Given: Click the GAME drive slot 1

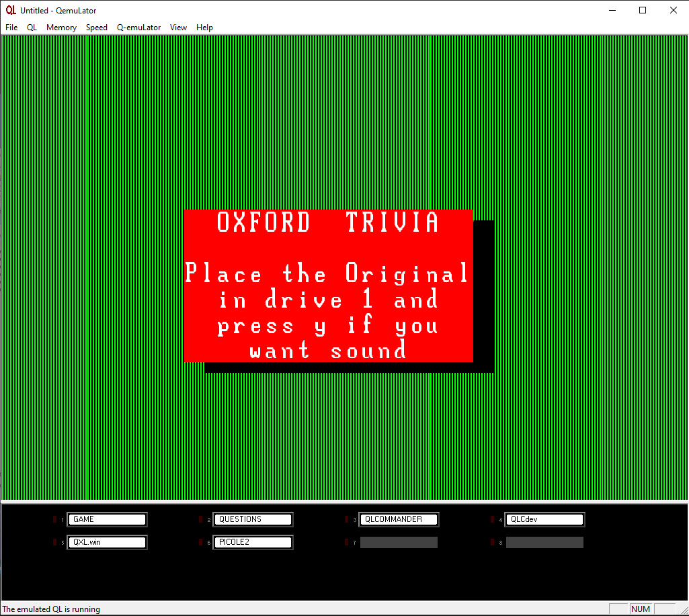Looking at the screenshot, I should [x=108, y=519].
